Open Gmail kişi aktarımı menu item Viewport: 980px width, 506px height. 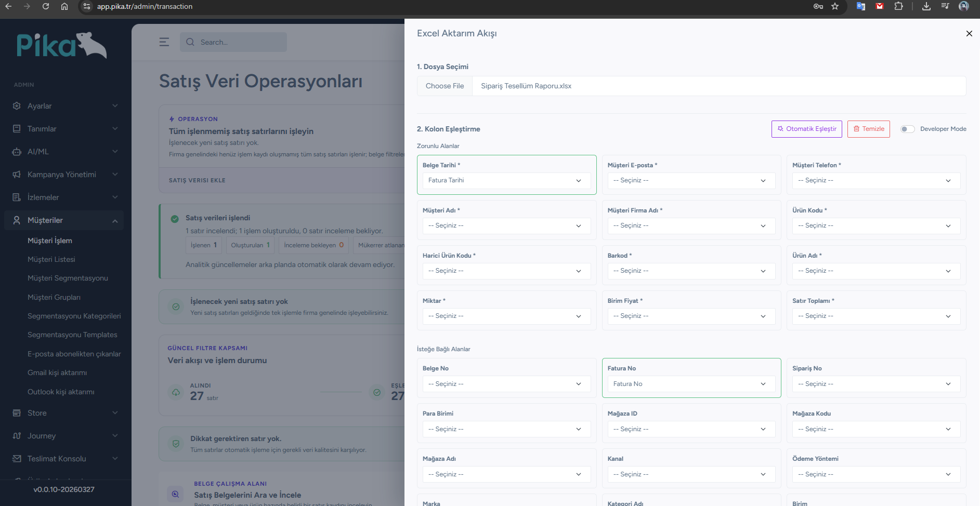pyautogui.click(x=57, y=372)
